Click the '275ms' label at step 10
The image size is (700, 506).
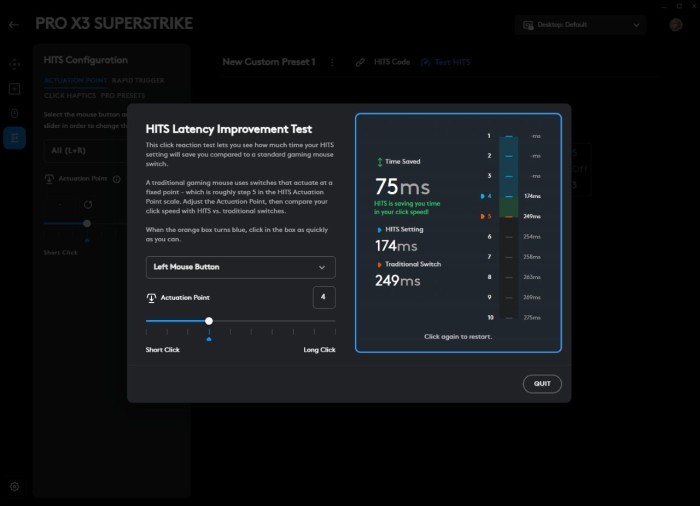(532, 318)
